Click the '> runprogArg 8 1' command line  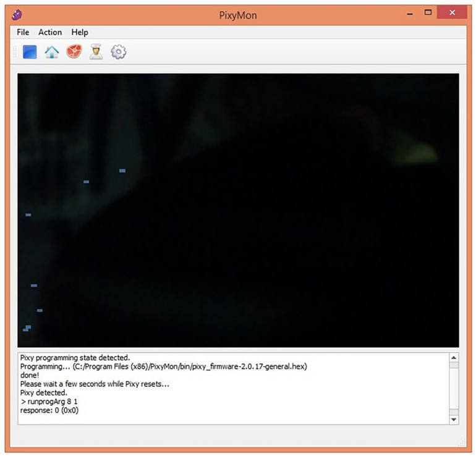49,402
